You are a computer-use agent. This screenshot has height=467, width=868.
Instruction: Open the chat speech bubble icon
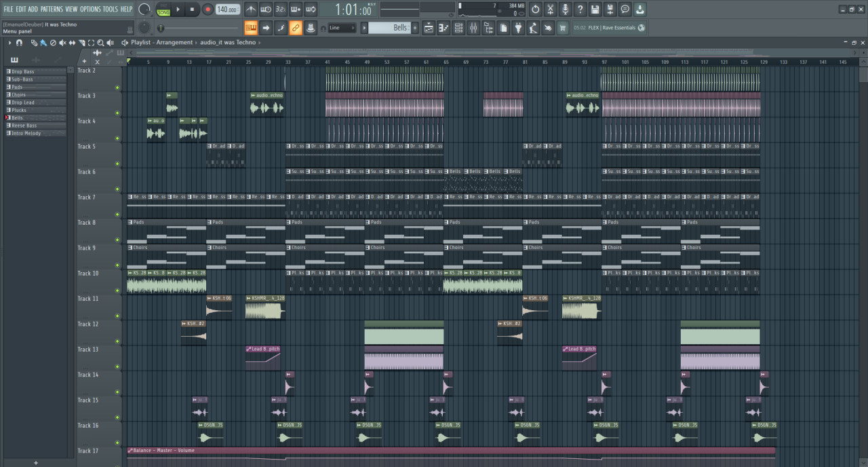[625, 10]
